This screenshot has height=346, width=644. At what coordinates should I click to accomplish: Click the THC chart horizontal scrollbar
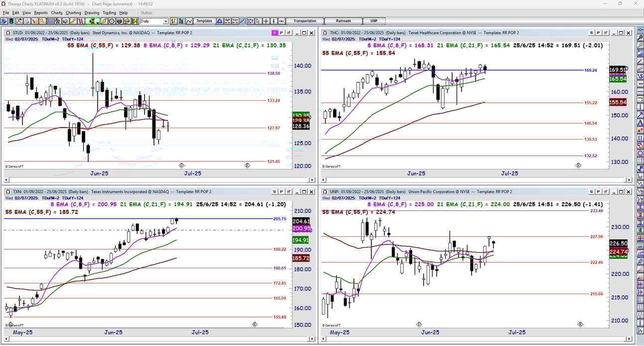477,179
